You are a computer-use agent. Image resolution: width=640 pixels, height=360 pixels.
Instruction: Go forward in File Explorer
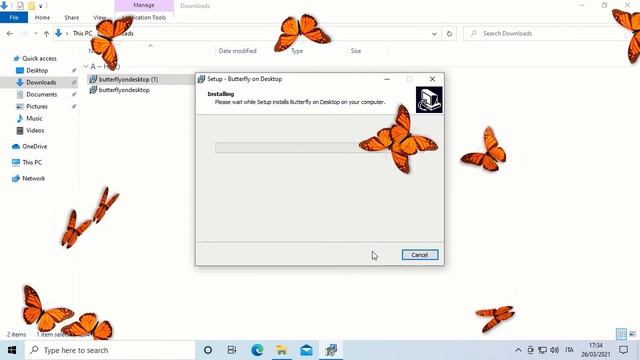pos(24,33)
